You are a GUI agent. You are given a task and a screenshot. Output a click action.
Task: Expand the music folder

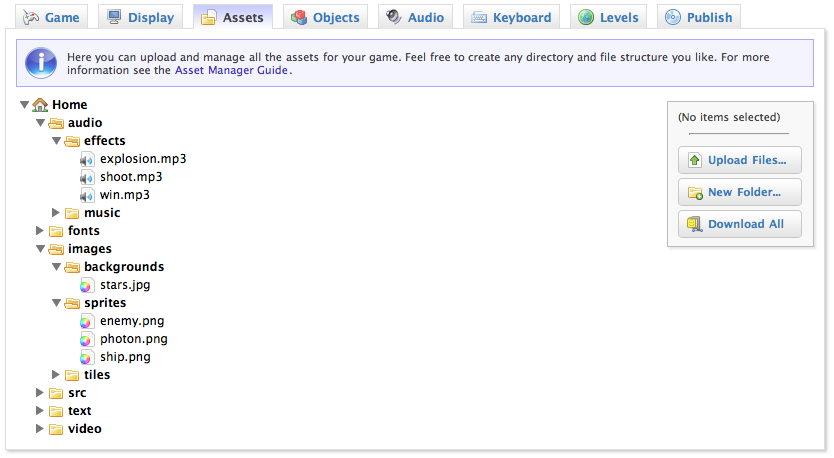(x=56, y=213)
